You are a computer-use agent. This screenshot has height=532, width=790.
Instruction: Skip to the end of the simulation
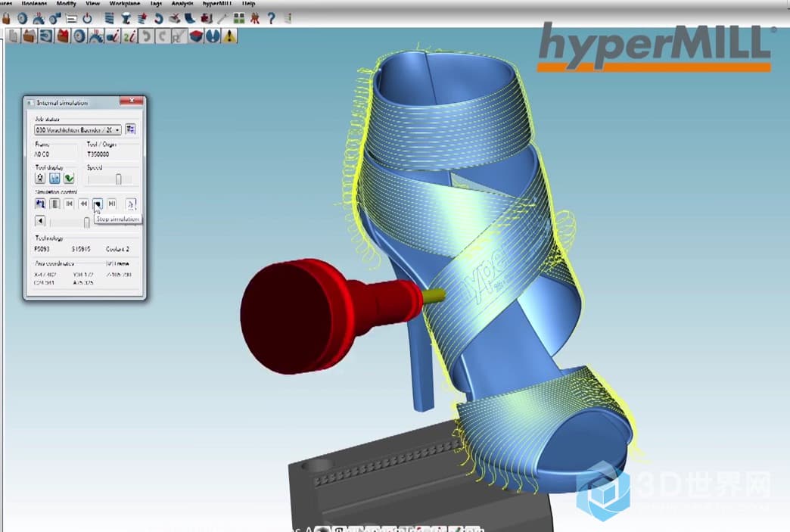click(112, 204)
